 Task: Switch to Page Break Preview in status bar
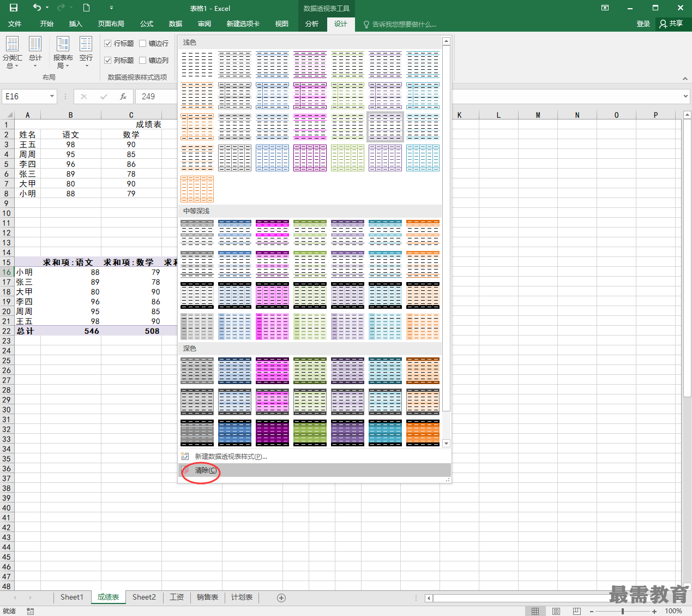577,611
